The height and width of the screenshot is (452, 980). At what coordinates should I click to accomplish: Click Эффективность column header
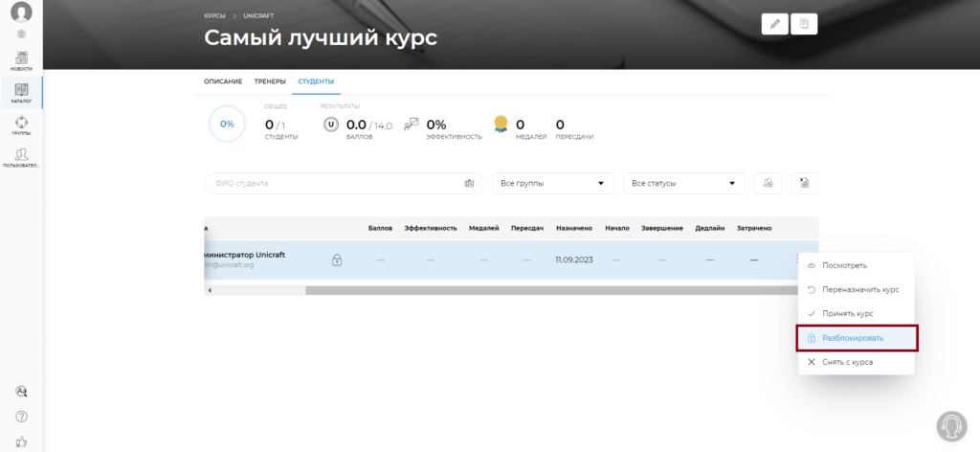pos(431,228)
